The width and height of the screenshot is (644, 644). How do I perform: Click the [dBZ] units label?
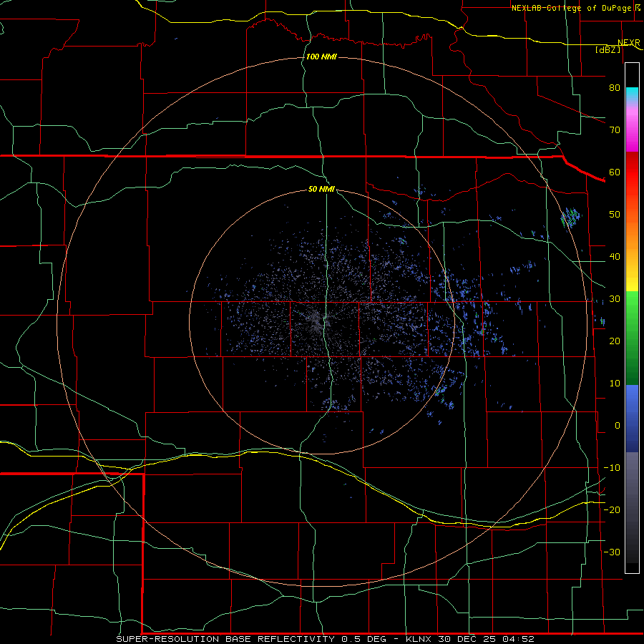(608, 49)
